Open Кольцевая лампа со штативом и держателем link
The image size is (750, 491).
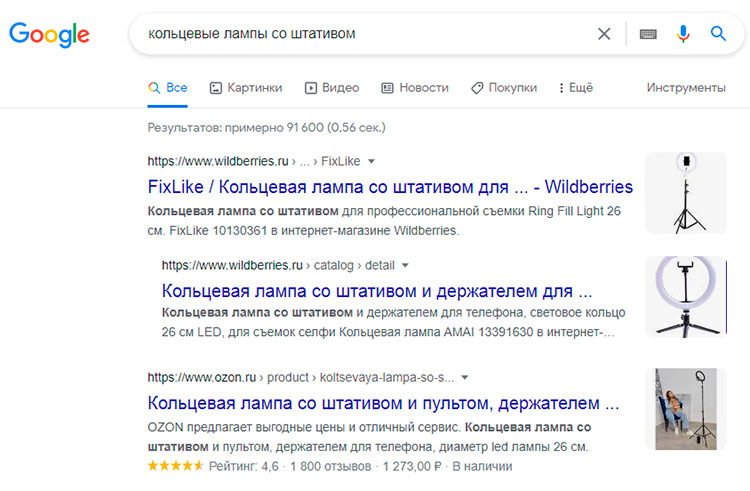click(x=377, y=292)
